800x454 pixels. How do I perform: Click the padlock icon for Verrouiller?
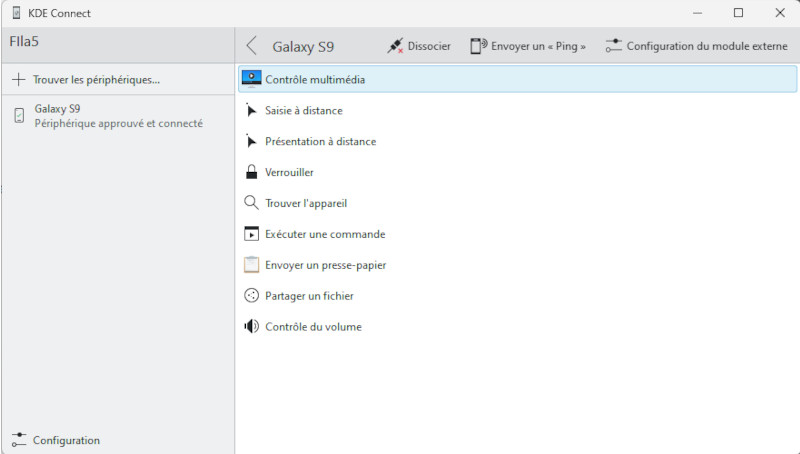click(252, 172)
